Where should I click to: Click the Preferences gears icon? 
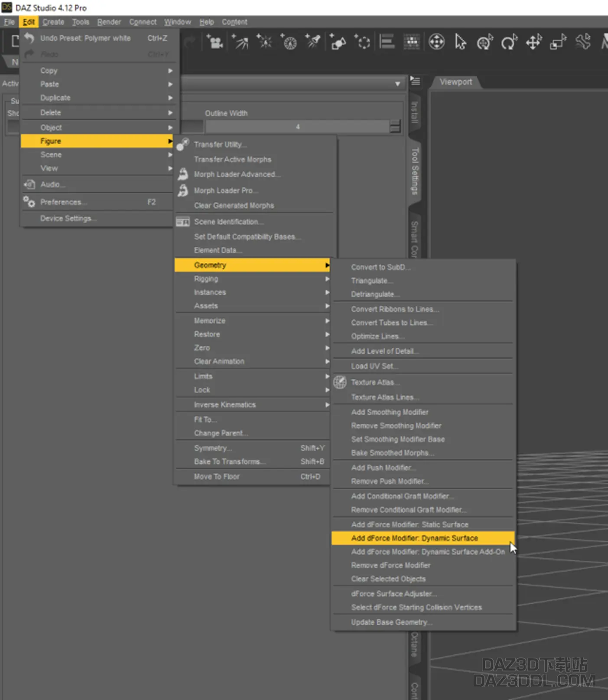pos(29,202)
